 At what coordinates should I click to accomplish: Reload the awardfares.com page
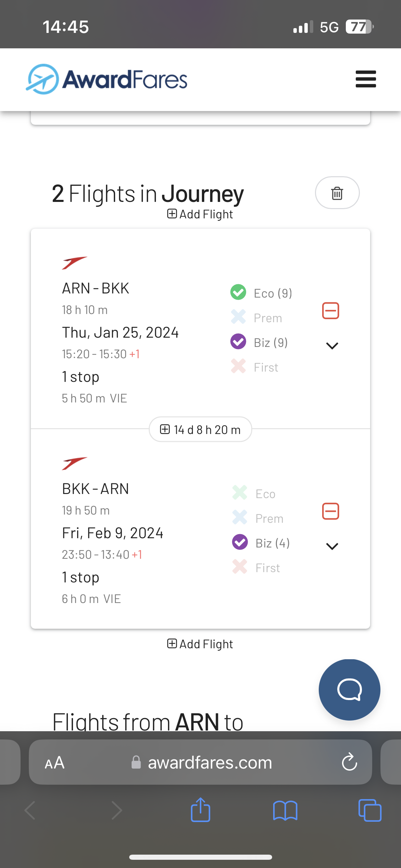(x=349, y=762)
